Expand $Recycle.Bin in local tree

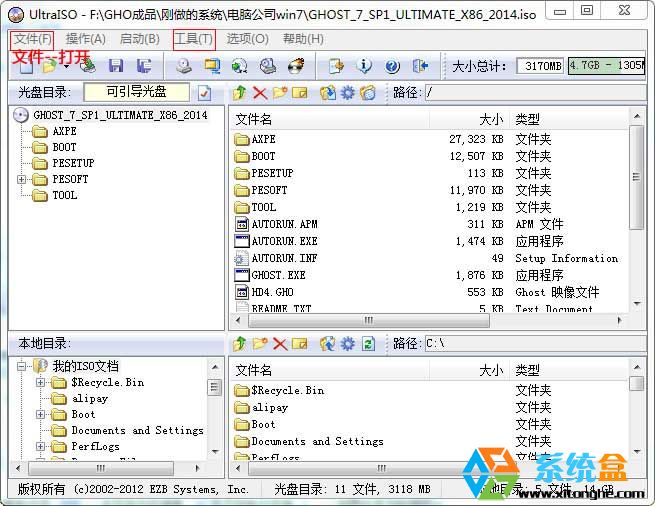40,382
